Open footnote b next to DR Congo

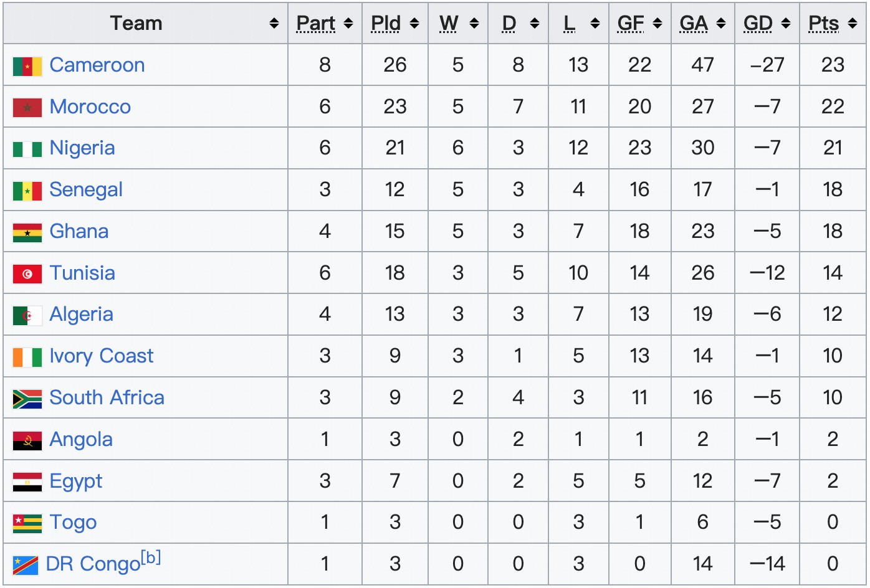(x=151, y=557)
